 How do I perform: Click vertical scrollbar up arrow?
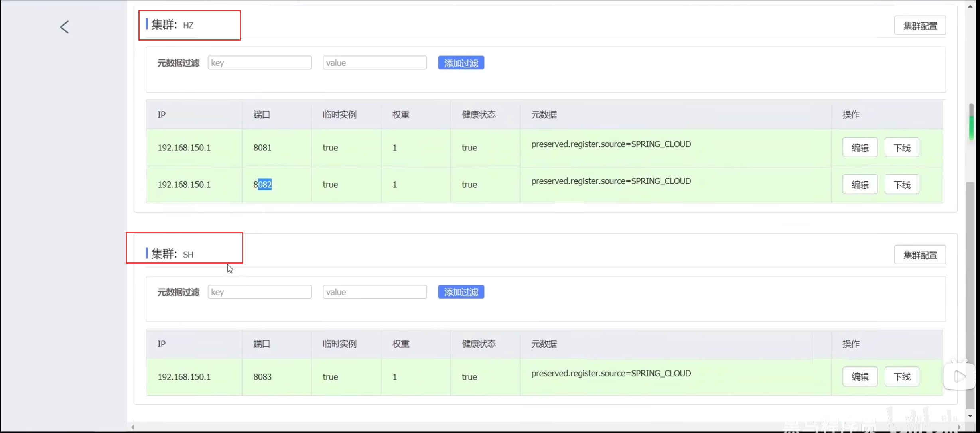[970, 6]
